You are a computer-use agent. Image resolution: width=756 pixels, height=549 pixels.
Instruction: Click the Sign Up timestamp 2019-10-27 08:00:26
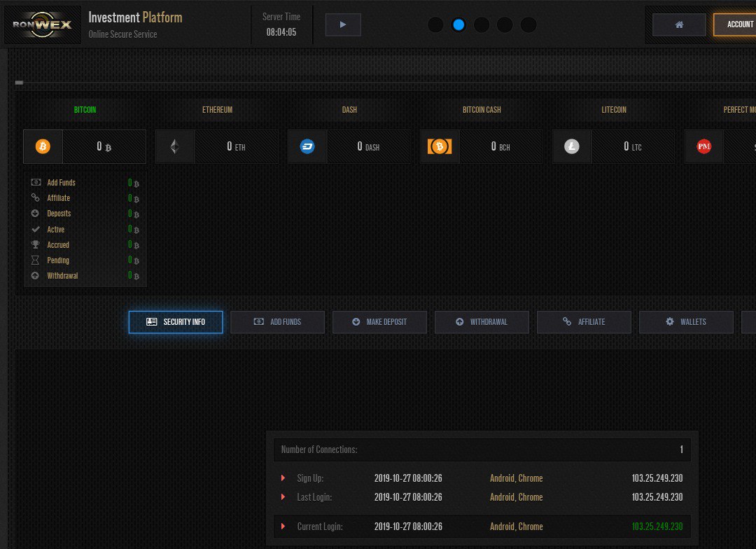pos(408,478)
